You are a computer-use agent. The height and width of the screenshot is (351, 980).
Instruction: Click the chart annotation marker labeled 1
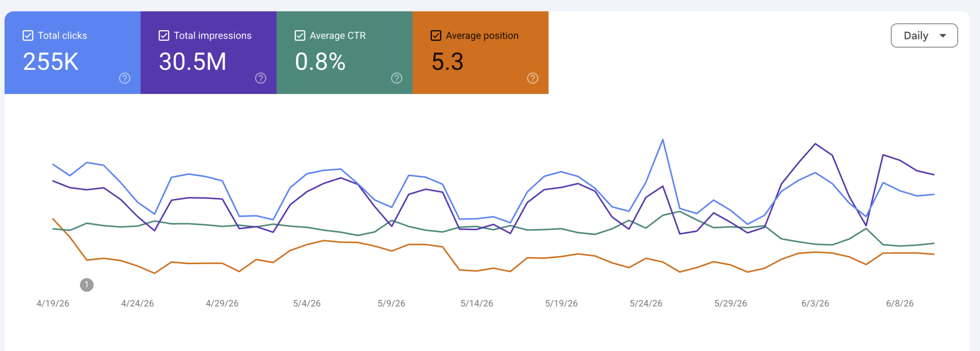(87, 285)
